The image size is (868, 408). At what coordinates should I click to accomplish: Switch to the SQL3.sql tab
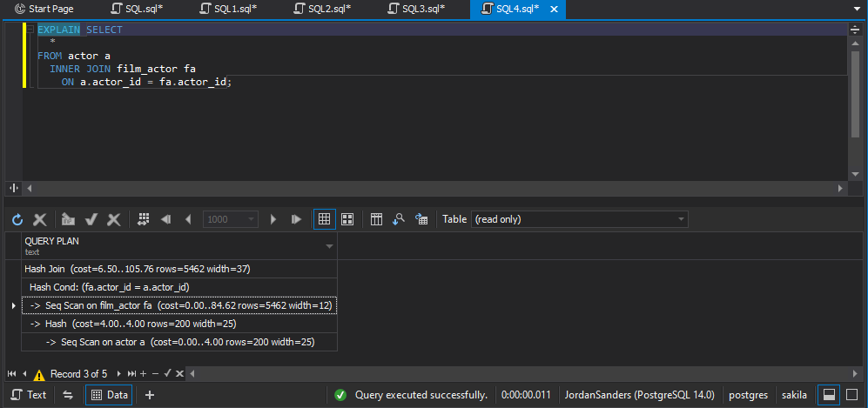point(417,9)
